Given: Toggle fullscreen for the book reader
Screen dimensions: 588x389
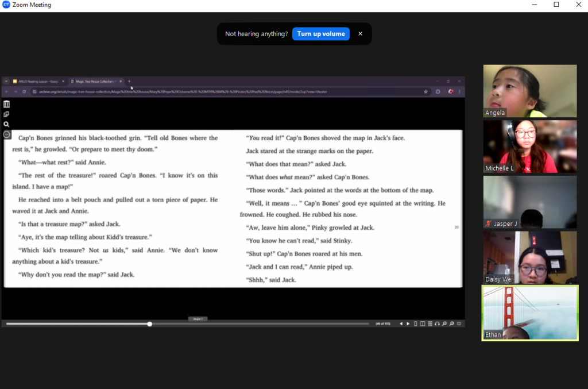Looking at the screenshot, I should (459, 323).
